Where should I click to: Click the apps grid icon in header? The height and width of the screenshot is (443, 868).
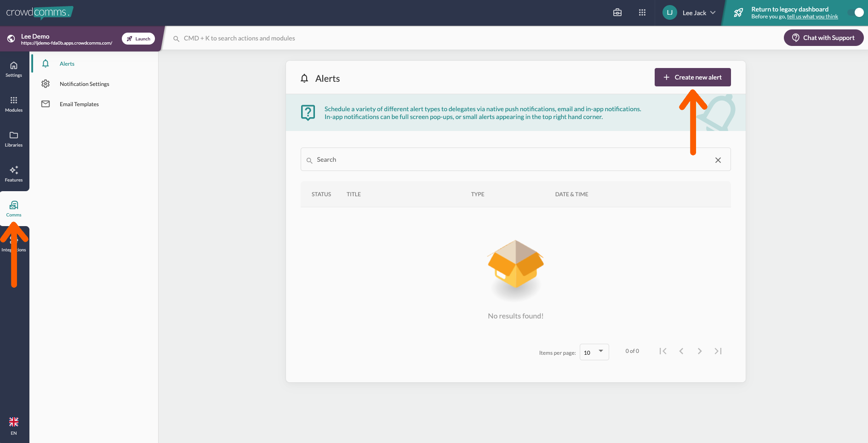click(x=642, y=13)
